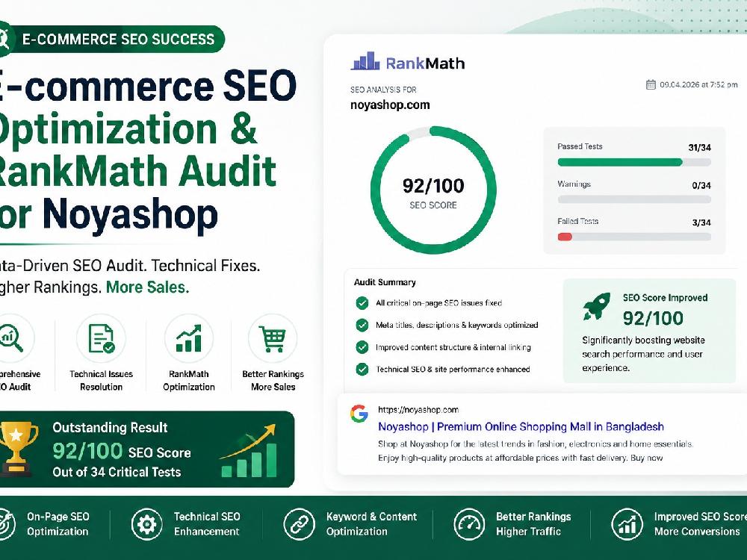This screenshot has width=747, height=560.
Task: Click the 'Out of 34 Critical Tests' text
Action: coord(117,472)
